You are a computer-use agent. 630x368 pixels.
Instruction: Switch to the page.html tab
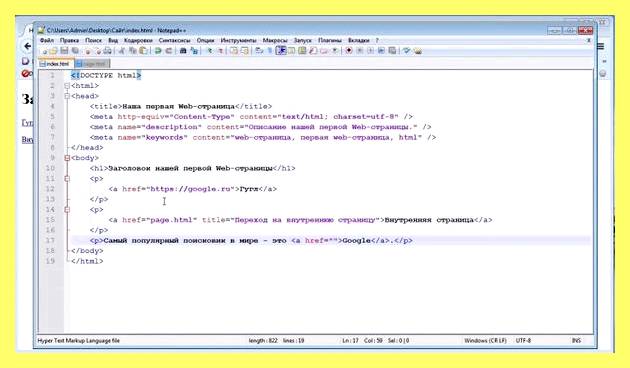(x=92, y=63)
